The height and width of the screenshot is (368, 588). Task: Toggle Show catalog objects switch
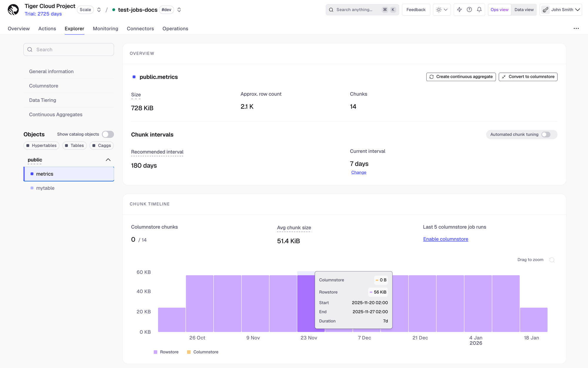point(108,134)
